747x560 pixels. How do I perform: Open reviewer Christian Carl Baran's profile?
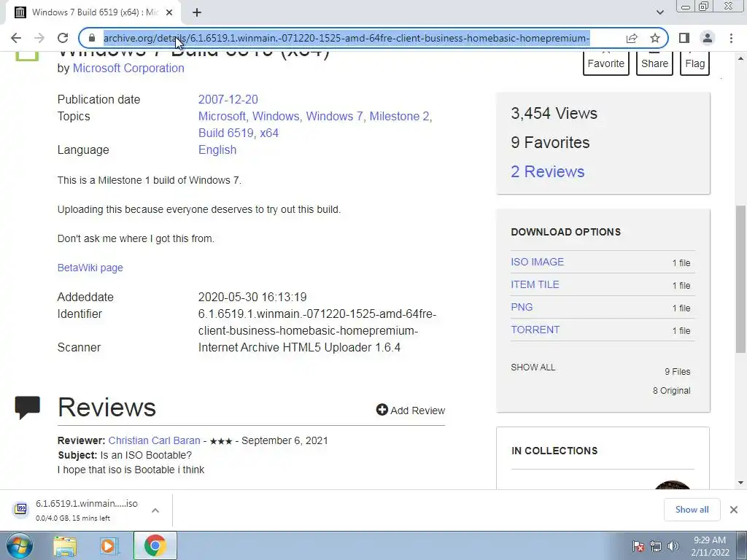click(154, 440)
